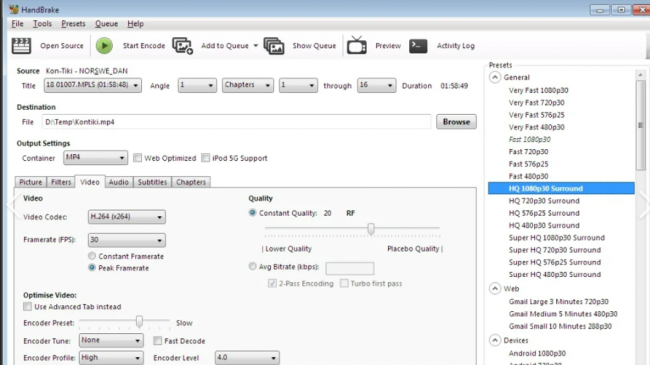The width and height of the screenshot is (650, 365).
Task: Open the Chapters range type dropdown
Action: click(248, 85)
